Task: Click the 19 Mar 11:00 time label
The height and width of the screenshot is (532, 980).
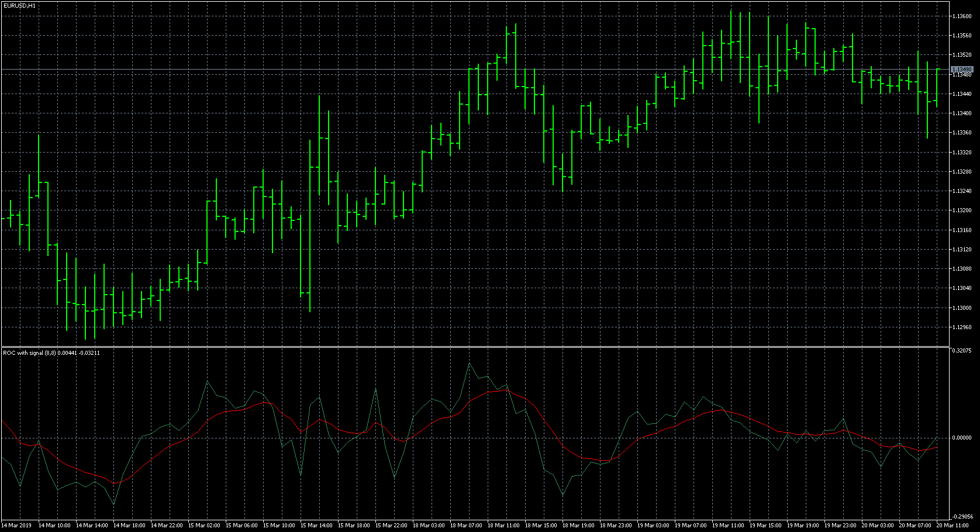Action: (x=728, y=526)
